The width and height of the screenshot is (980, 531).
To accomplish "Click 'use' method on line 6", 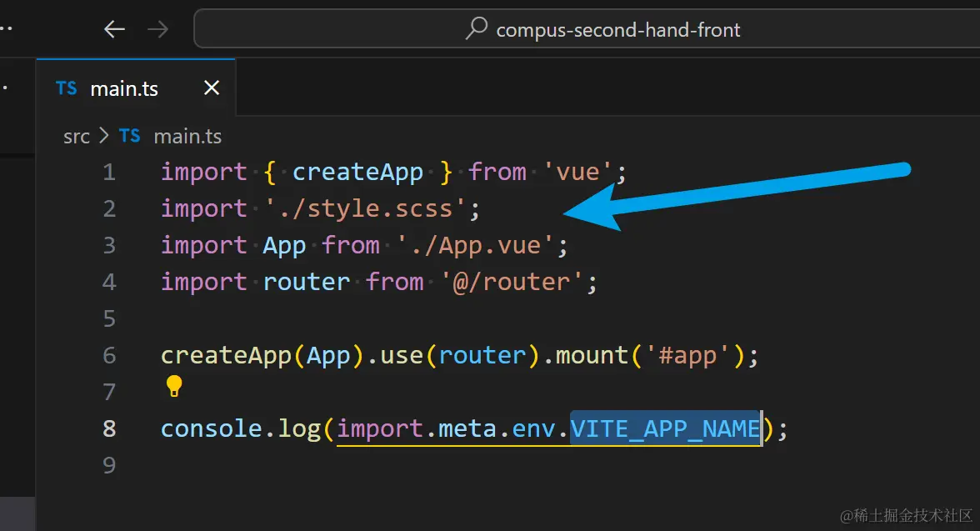I will (402, 355).
